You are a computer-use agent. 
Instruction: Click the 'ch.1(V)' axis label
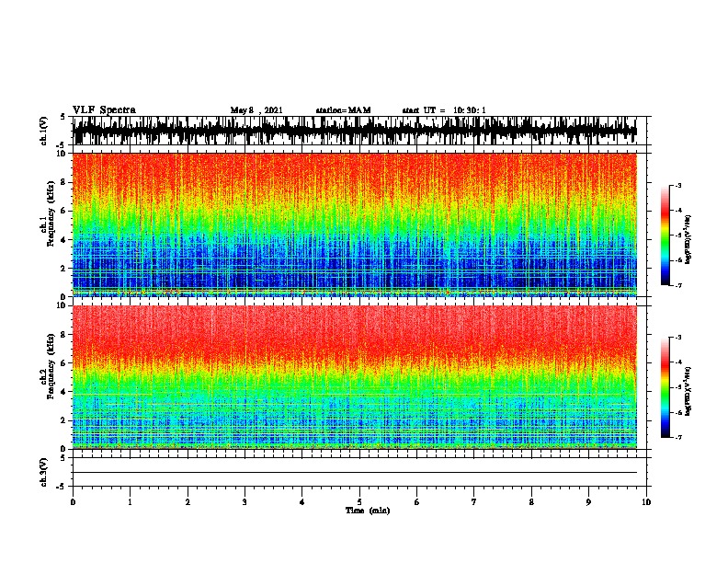coord(44,131)
